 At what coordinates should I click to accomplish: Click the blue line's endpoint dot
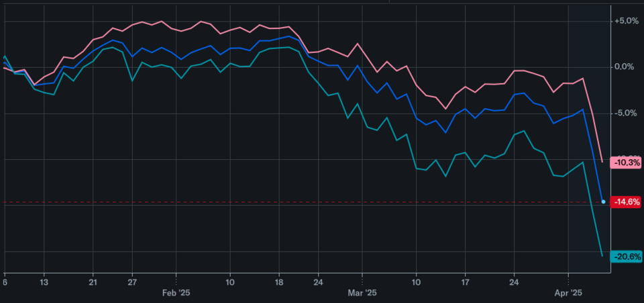tap(603, 202)
